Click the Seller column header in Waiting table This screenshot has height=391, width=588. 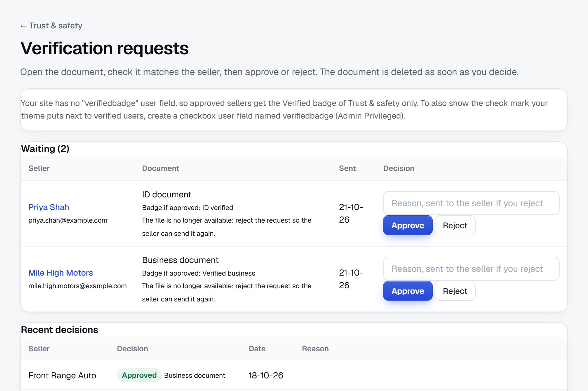pyautogui.click(x=39, y=168)
